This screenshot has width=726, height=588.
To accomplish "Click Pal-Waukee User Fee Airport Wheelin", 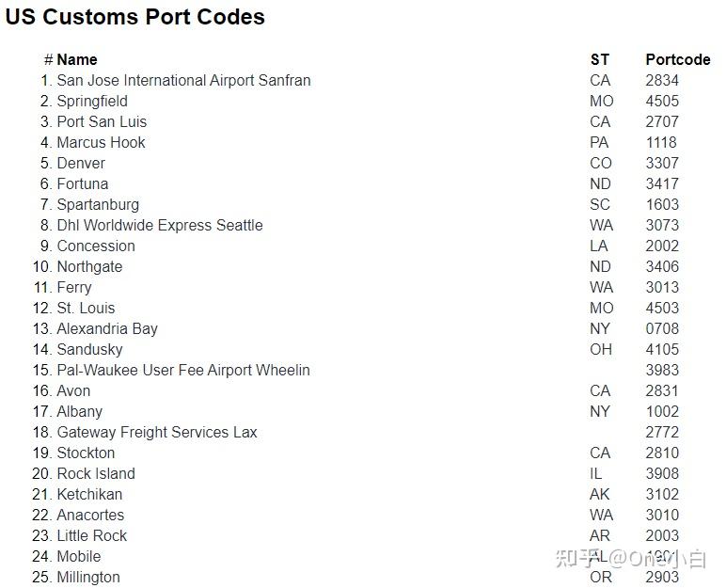I will 183,370.
